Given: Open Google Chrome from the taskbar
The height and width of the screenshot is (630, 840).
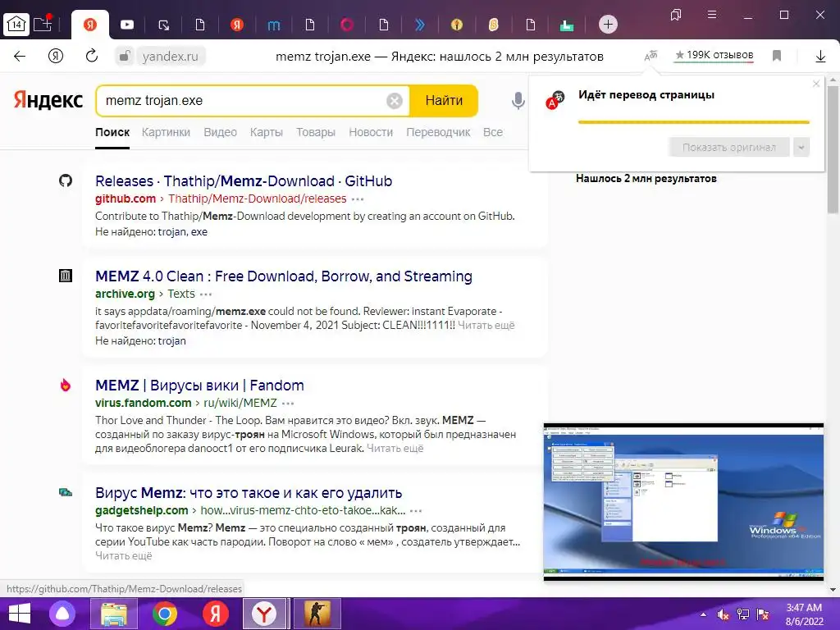Looking at the screenshot, I should pyautogui.click(x=164, y=614).
